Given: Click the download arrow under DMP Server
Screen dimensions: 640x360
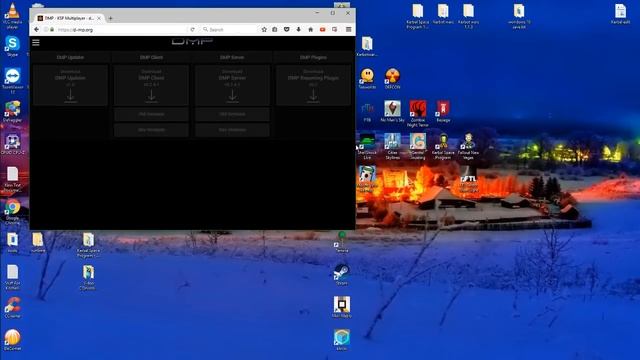Looking at the screenshot, I should click(x=232, y=96).
